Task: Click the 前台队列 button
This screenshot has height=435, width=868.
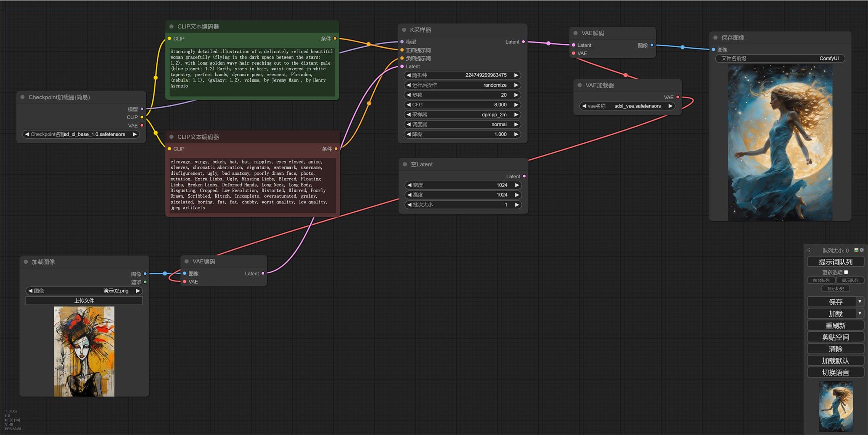Action: [x=821, y=280]
